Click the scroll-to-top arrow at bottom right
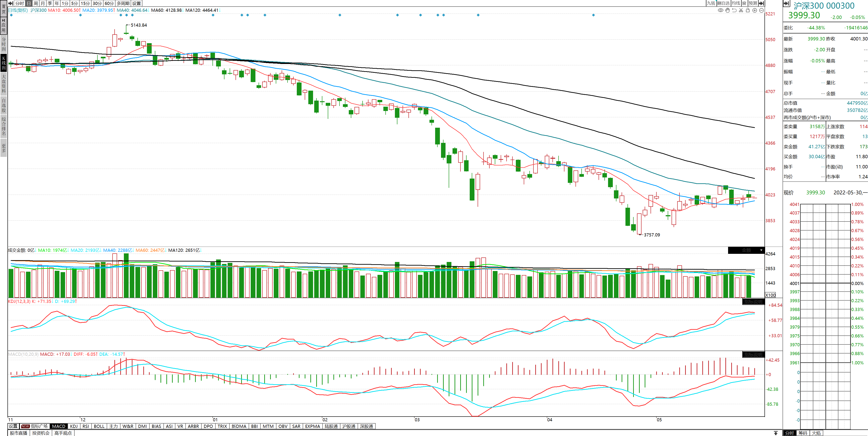 pyautogui.click(x=776, y=433)
